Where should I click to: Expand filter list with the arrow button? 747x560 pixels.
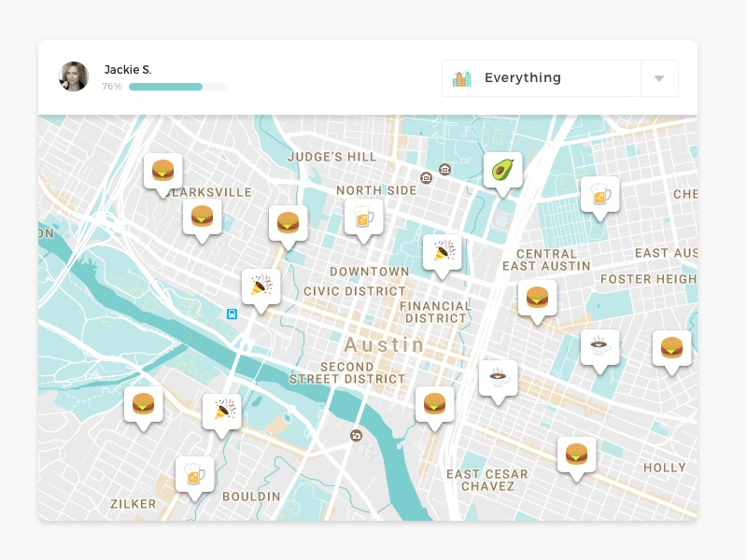659,78
